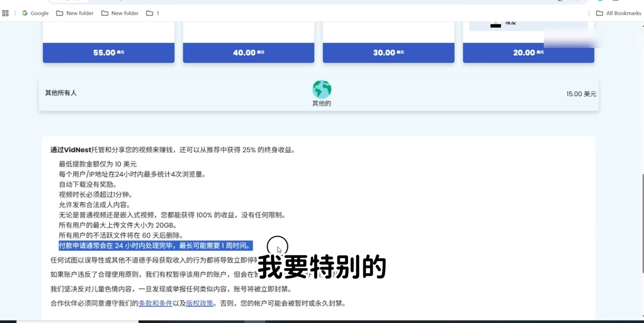Click the 20.00 美元 price button
Viewport: 644px width, 323px height.
(528, 52)
